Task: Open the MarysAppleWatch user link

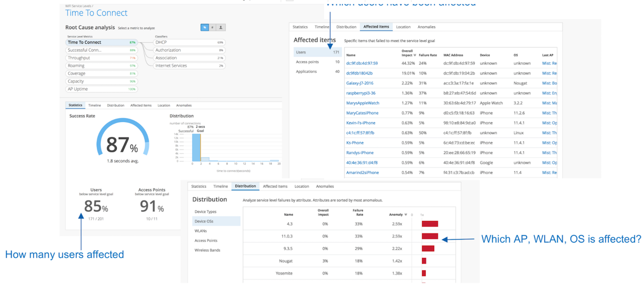Action: (363, 103)
